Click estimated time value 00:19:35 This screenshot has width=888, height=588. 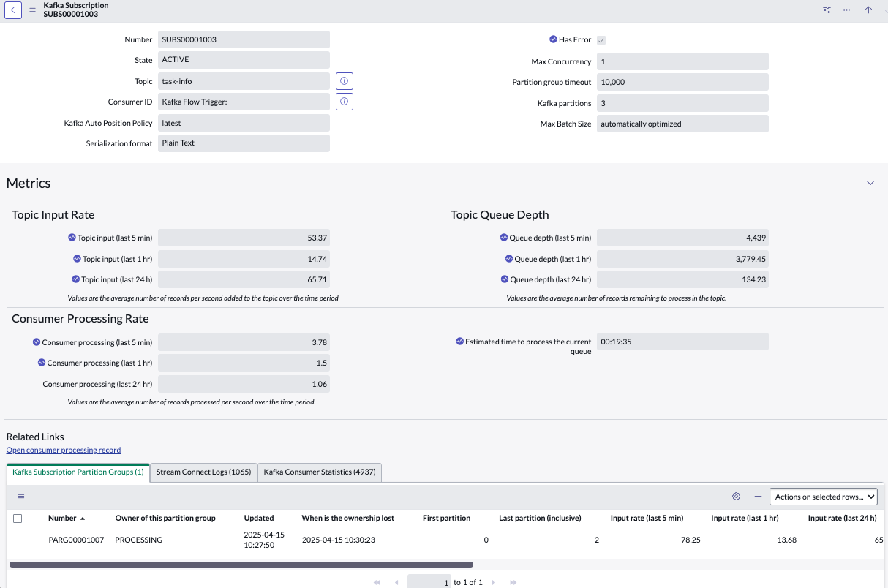tap(682, 342)
